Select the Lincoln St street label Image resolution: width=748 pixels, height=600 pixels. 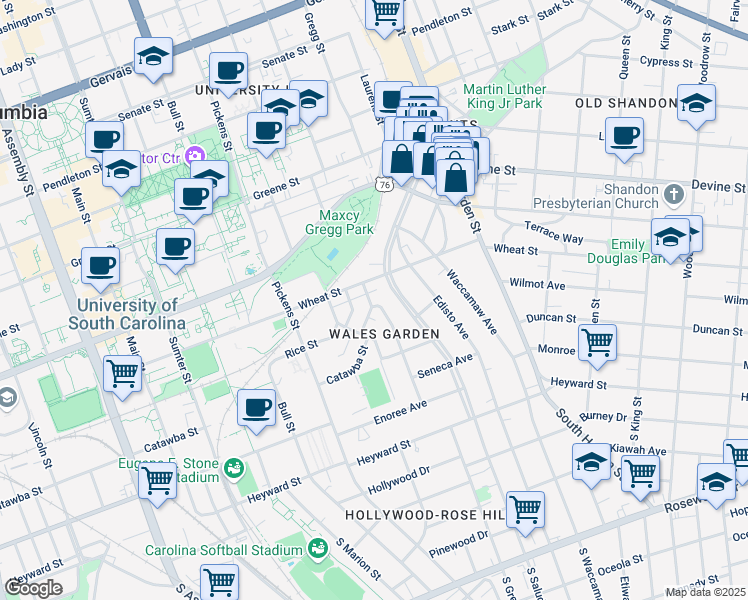point(41,445)
